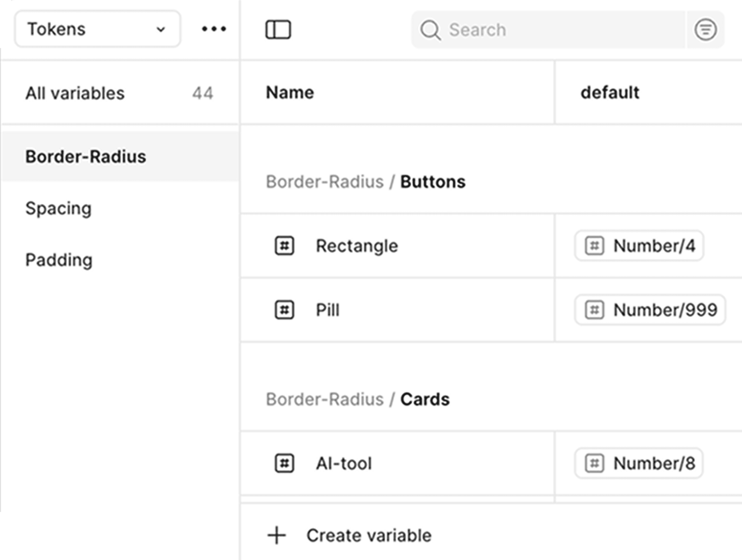Screen dimensions: 742x560
Task: Click number type icon for Pill variable
Action: tap(284, 310)
